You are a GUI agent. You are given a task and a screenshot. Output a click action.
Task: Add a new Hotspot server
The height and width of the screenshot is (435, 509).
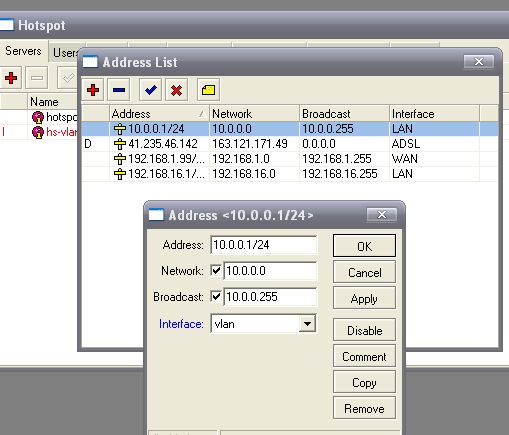point(11,78)
